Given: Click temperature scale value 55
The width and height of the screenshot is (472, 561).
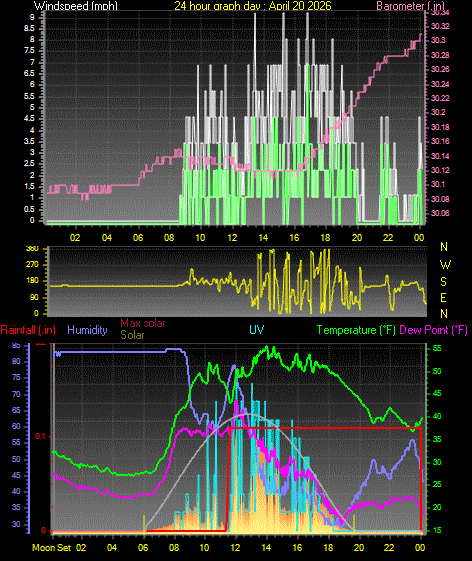Looking at the screenshot, I should click(x=437, y=348).
